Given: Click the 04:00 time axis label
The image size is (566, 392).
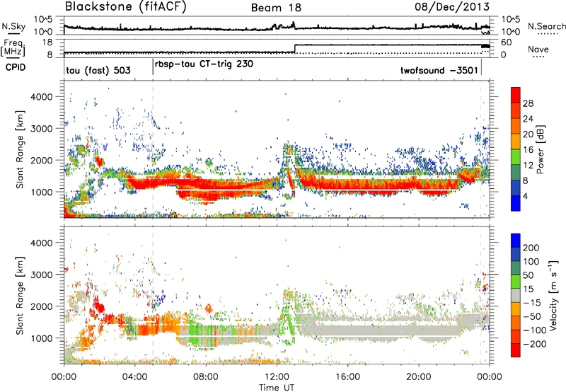Looking at the screenshot, I should [134, 377].
